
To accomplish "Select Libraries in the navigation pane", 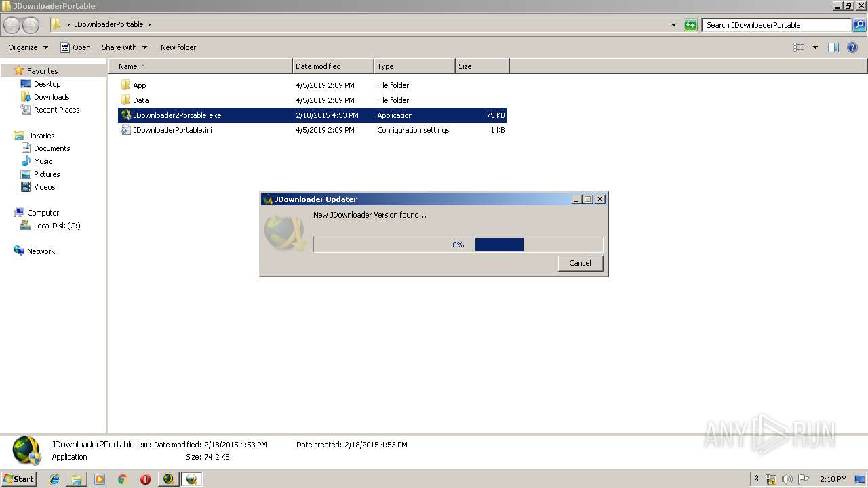I will click(x=41, y=136).
